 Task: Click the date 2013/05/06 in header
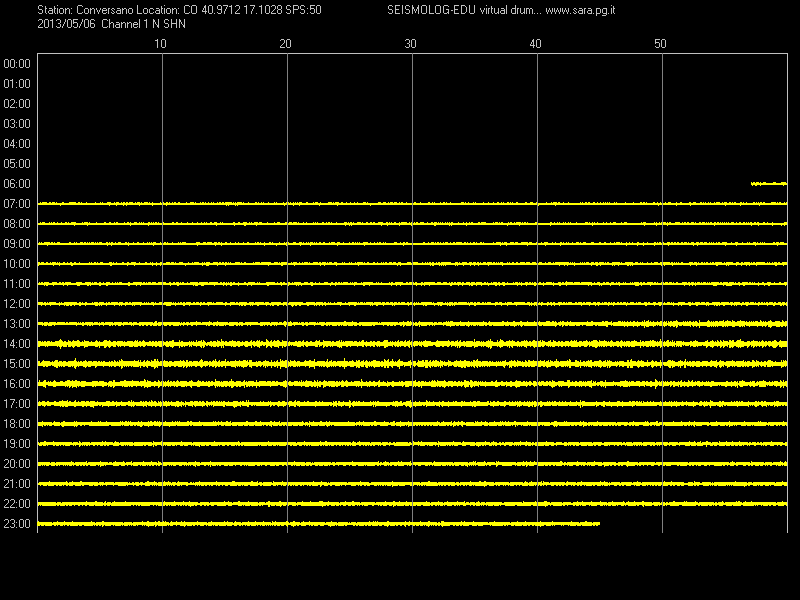click(66, 24)
